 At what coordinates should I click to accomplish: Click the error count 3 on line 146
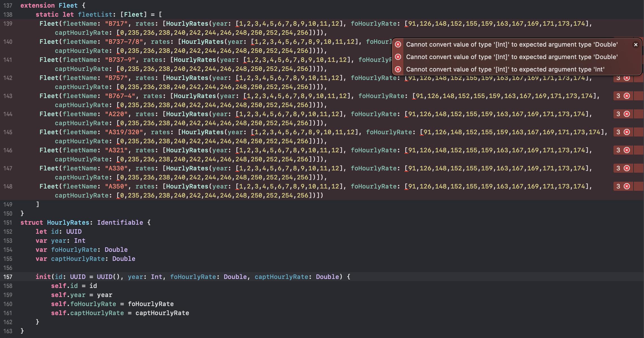click(618, 150)
